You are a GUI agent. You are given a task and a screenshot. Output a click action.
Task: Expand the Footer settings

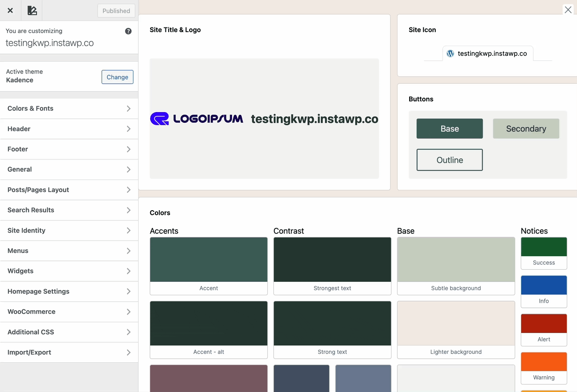click(x=69, y=149)
